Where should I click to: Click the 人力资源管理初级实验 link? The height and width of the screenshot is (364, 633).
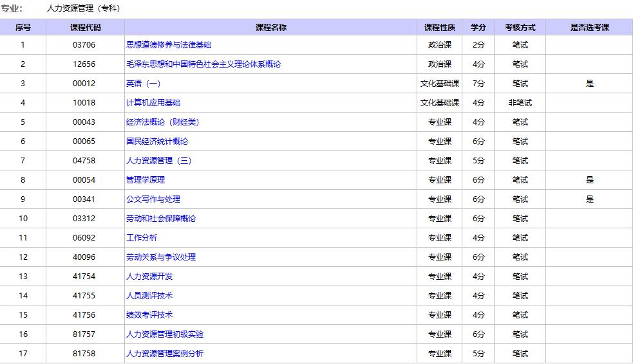[165, 334]
